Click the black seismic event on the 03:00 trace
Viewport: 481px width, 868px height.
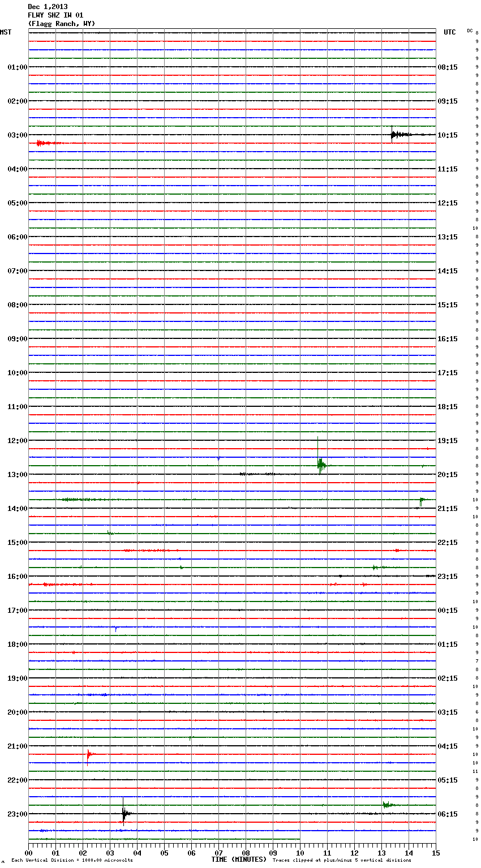[400, 134]
